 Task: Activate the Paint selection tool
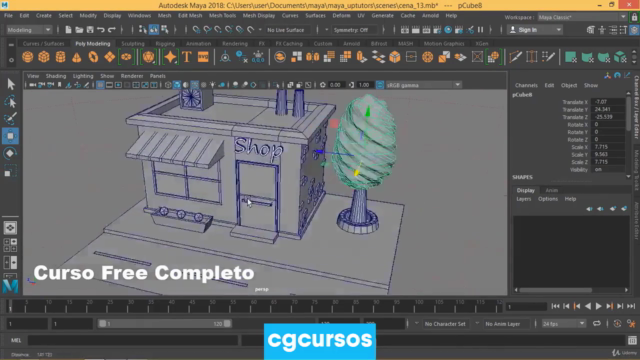coord(11,118)
